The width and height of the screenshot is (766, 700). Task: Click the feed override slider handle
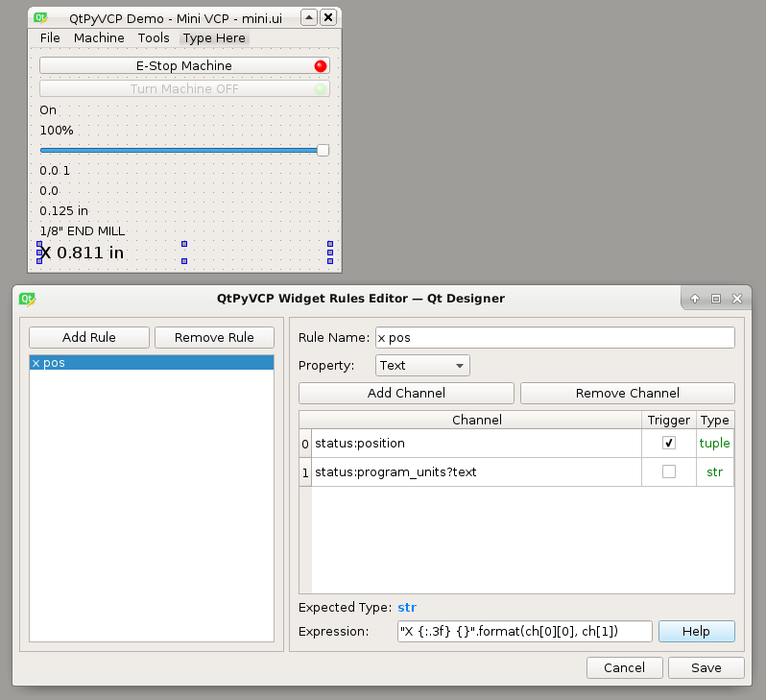(323, 151)
